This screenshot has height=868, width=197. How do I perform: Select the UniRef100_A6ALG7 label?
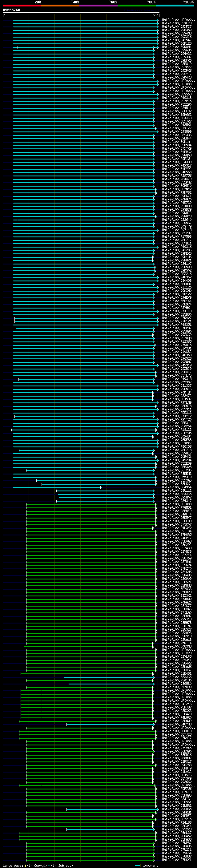pos(177,833)
